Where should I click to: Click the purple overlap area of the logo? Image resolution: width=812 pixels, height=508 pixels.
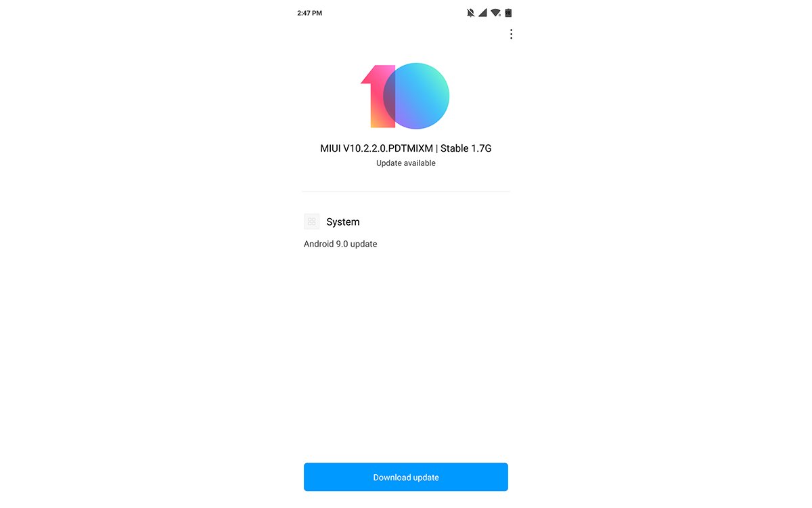[x=390, y=96]
